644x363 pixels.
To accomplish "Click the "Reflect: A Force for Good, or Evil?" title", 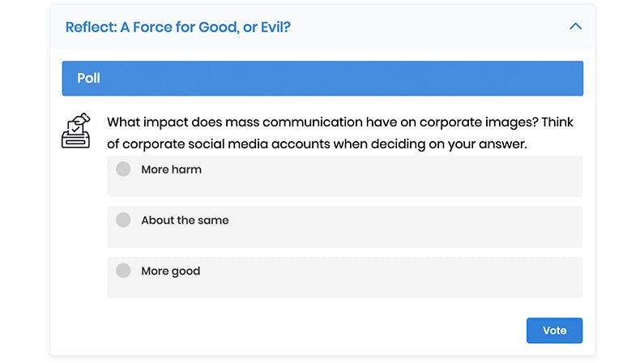I will coord(177,27).
